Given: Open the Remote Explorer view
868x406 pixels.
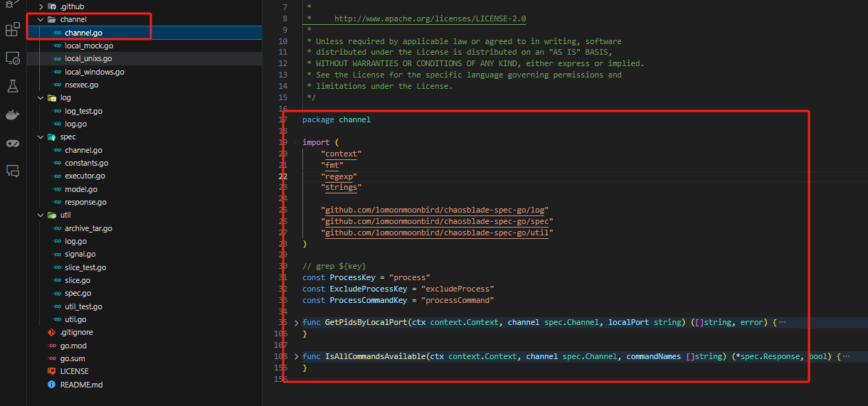Looking at the screenshot, I should pyautogui.click(x=13, y=58).
